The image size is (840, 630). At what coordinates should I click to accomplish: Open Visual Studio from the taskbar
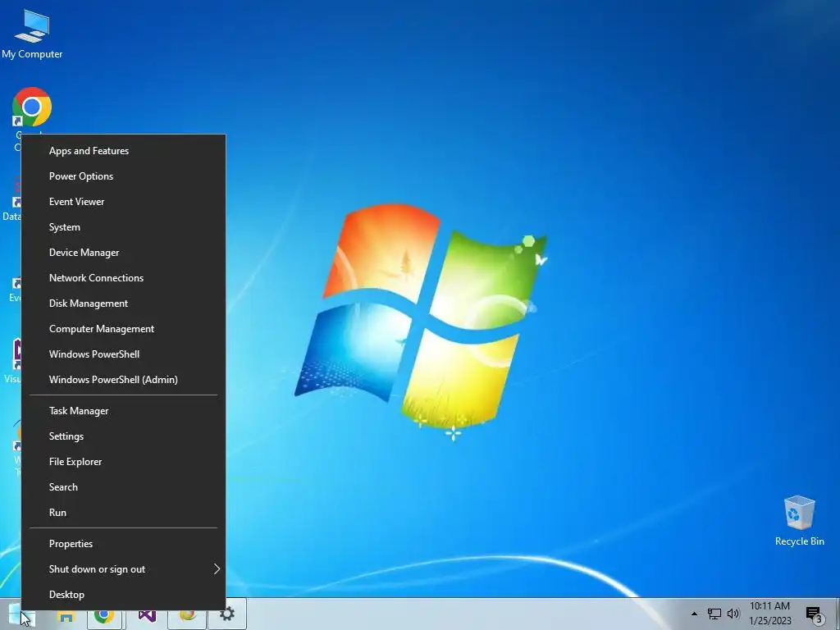pyautogui.click(x=147, y=616)
